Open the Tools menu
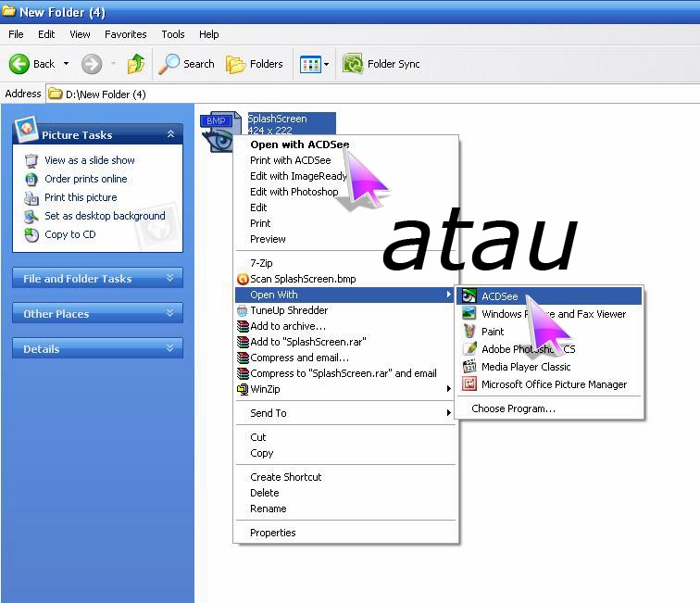The width and height of the screenshot is (700, 603). [173, 34]
